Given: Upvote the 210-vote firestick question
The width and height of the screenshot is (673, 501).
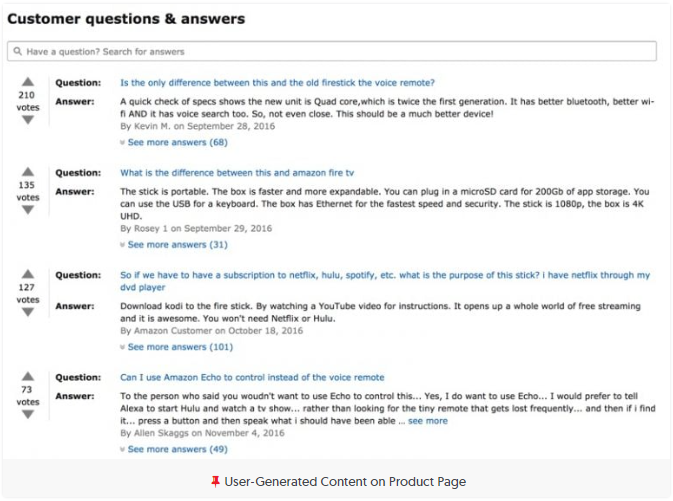Looking at the screenshot, I should (x=27, y=82).
